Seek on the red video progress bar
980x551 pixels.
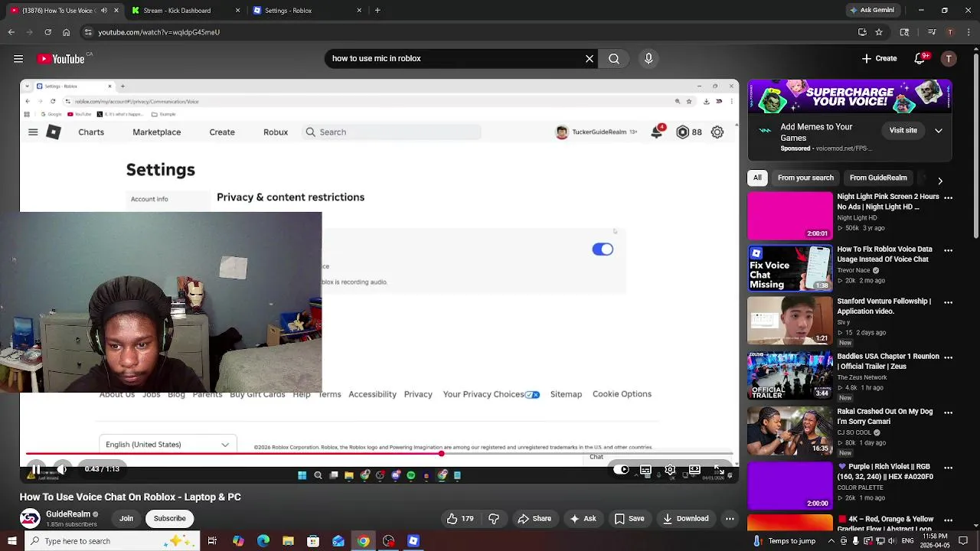tap(381, 454)
